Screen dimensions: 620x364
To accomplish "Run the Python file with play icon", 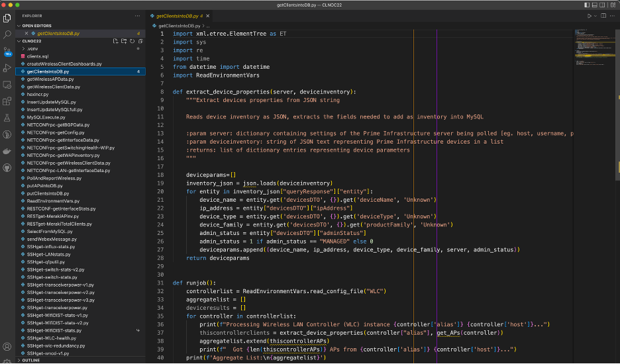I will pyautogui.click(x=589, y=16).
